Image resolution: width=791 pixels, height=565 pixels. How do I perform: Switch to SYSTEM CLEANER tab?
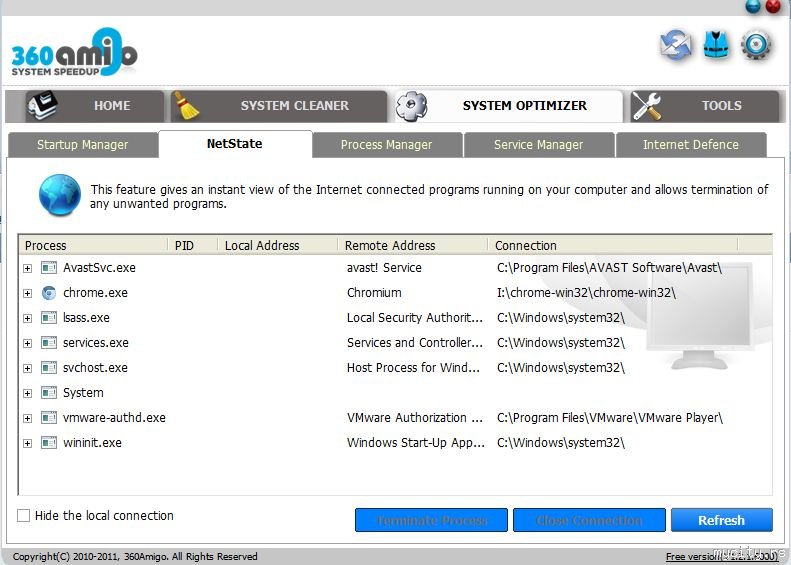coord(278,106)
